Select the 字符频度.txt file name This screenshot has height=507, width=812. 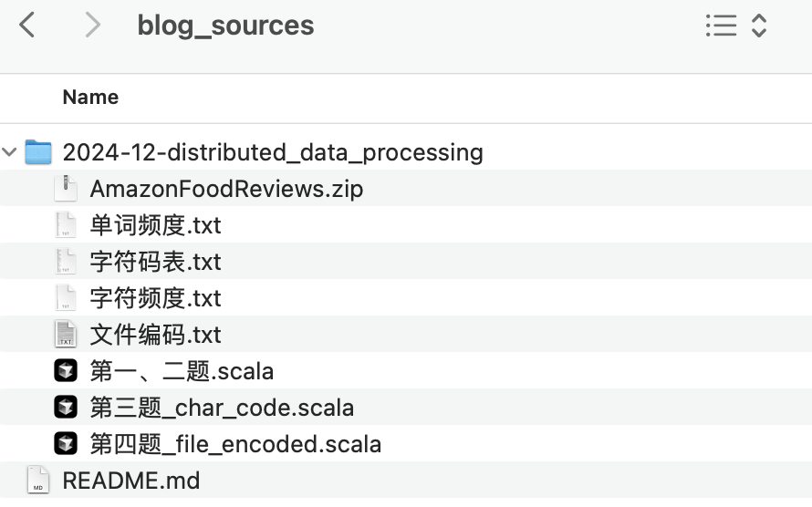coord(155,298)
